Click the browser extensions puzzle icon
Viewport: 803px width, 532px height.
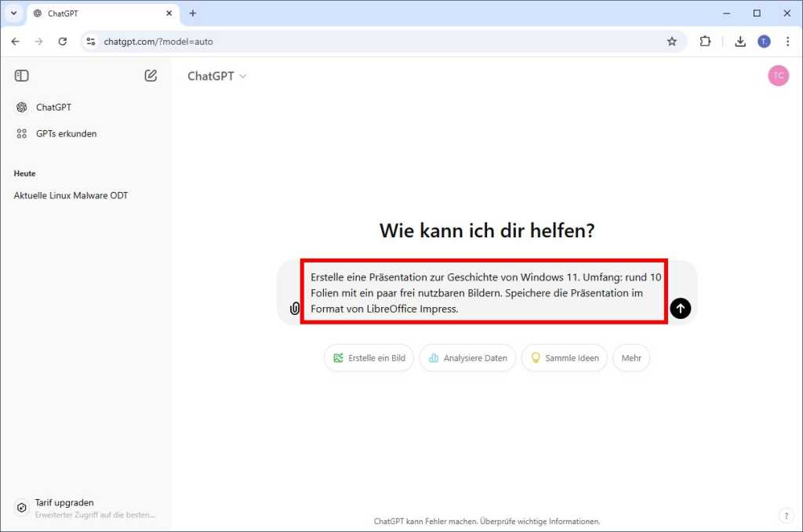[x=705, y=42]
